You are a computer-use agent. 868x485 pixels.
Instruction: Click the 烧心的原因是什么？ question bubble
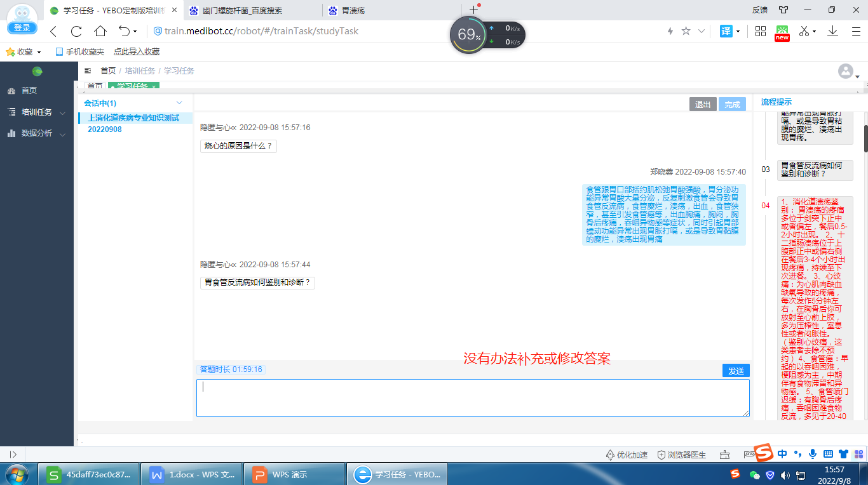pos(238,146)
